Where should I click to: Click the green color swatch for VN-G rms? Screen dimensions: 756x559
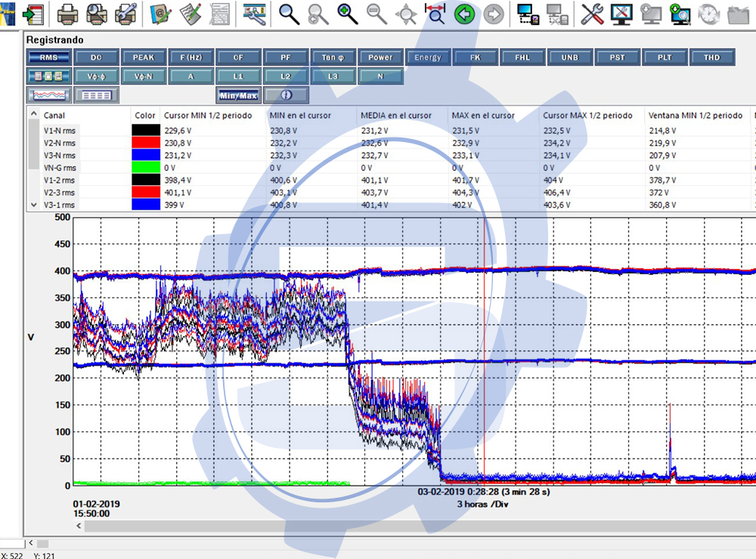pos(144,167)
